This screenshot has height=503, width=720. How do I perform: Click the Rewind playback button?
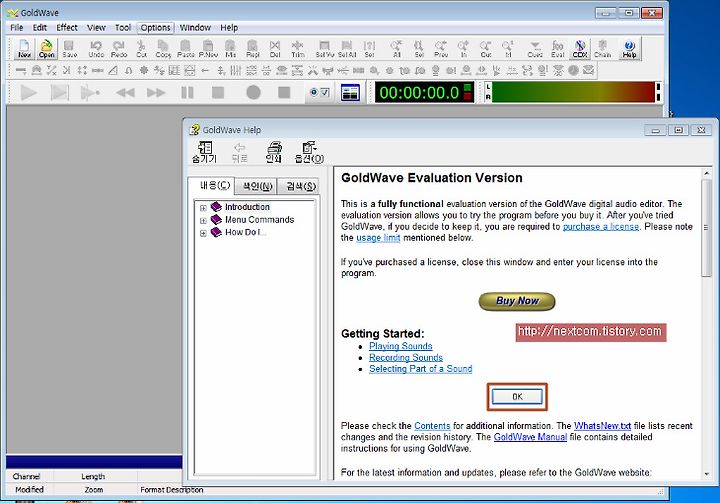pos(125,92)
